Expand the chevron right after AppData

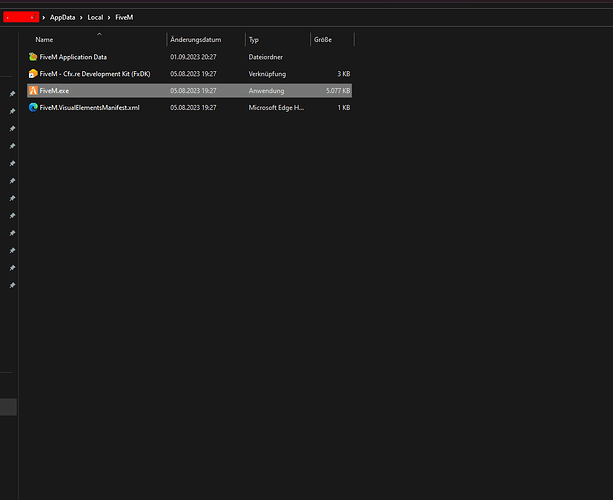click(81, 17)
